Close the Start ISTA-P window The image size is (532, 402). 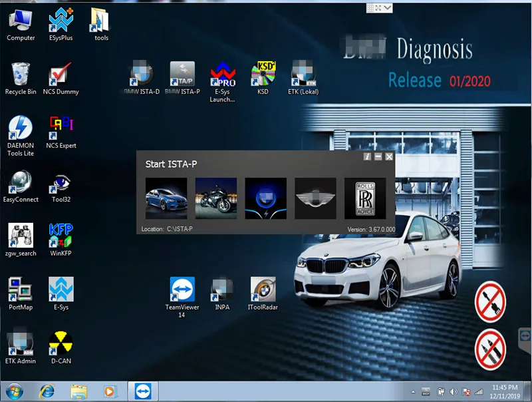[x=389, y=156]
